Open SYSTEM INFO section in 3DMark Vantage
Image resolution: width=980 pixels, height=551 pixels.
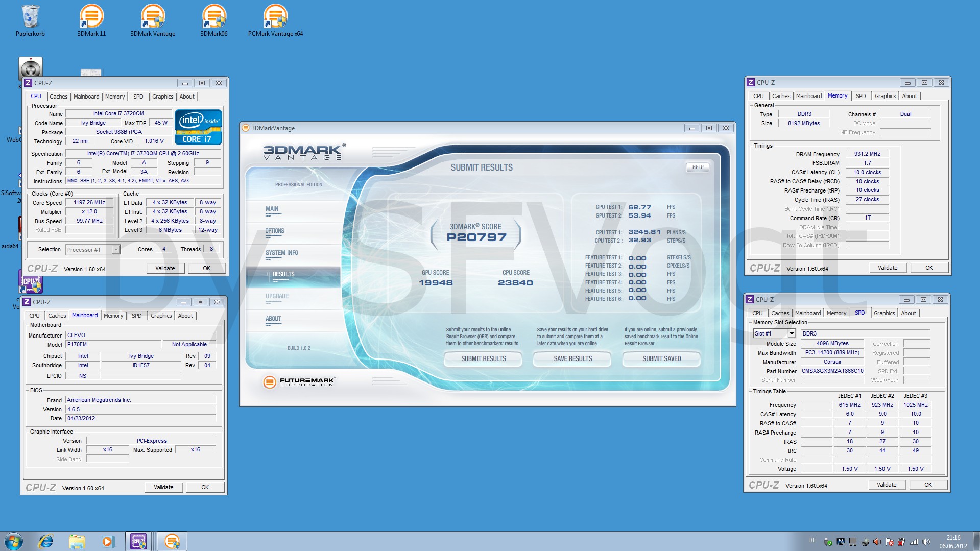coord(282,253)
